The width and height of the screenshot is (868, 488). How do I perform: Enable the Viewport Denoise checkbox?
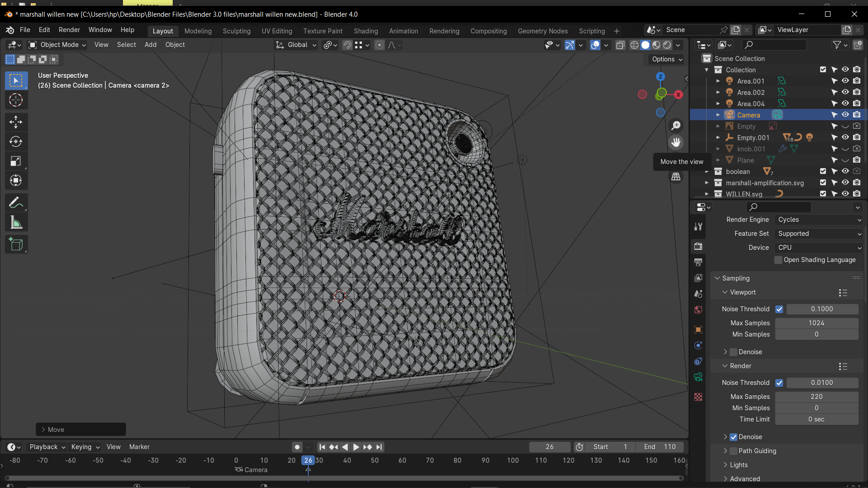tap(734, 352)
